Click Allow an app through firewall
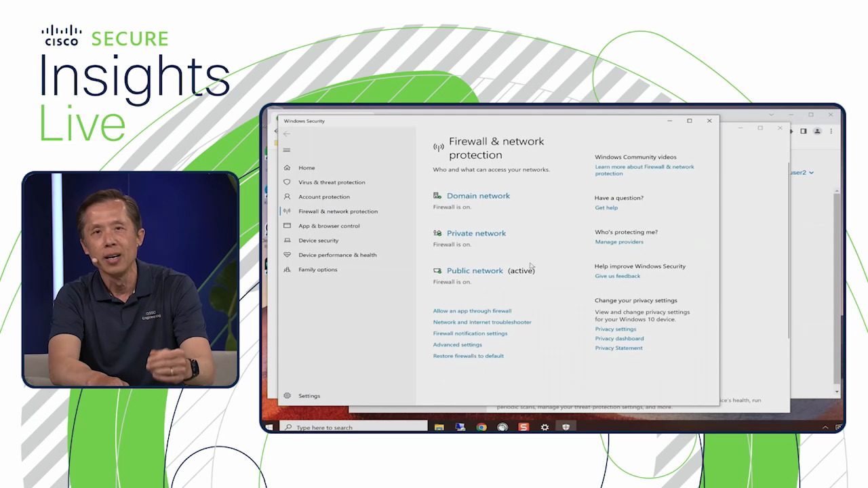The image size is (868, 488). point(472,311)
